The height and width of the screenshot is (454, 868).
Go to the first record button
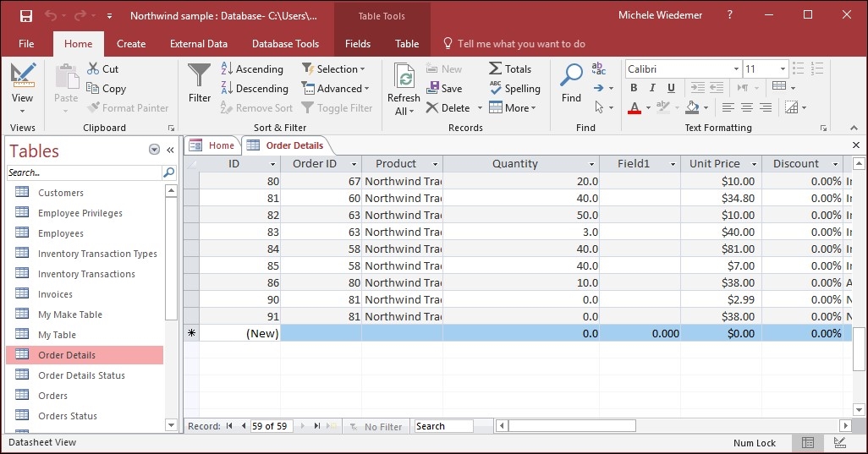pyautogui.click(x=229, y=426)
